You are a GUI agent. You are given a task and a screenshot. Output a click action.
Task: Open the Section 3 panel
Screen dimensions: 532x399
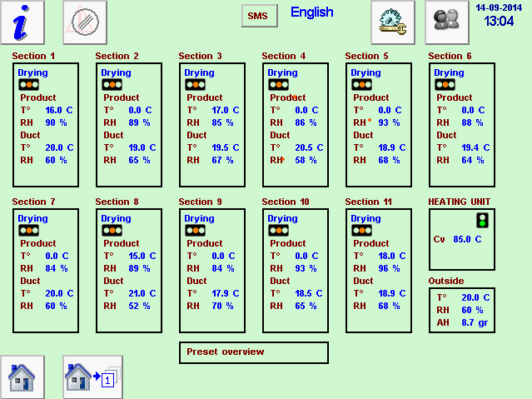point(211,125)
